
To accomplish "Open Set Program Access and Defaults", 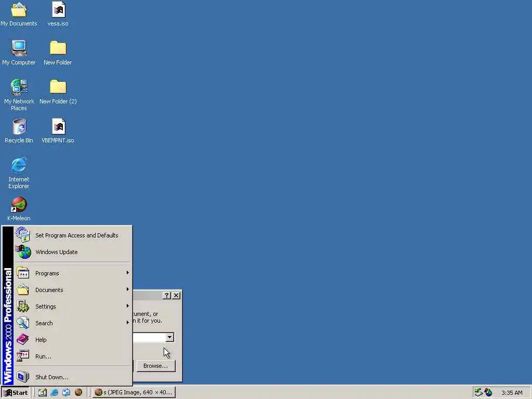I will [x=73, y=235].
